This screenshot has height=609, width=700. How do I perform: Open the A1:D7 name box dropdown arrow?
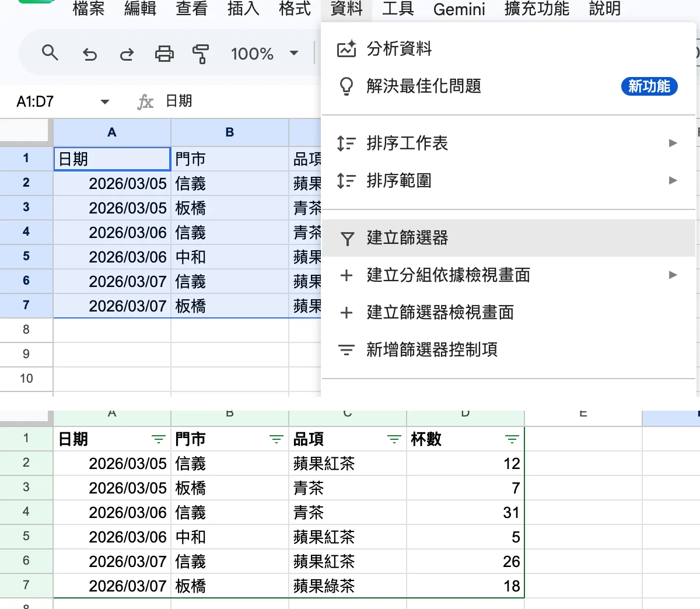(105, 101)
